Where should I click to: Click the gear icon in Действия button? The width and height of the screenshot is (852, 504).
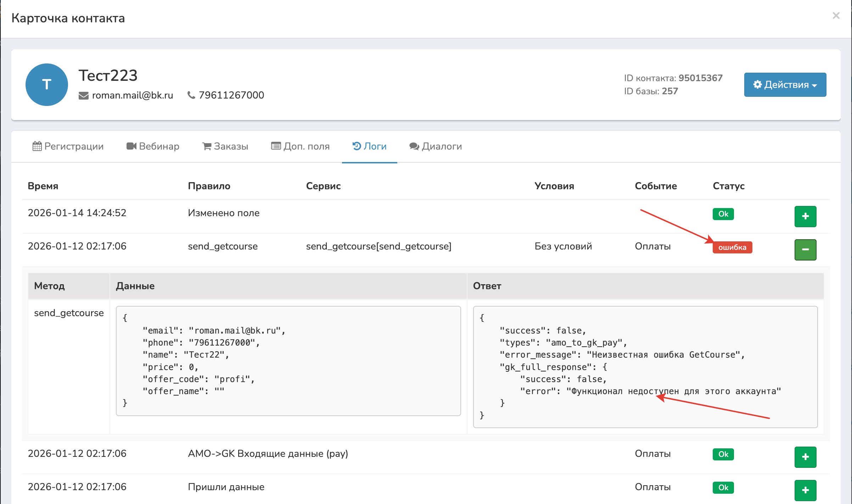757,84
